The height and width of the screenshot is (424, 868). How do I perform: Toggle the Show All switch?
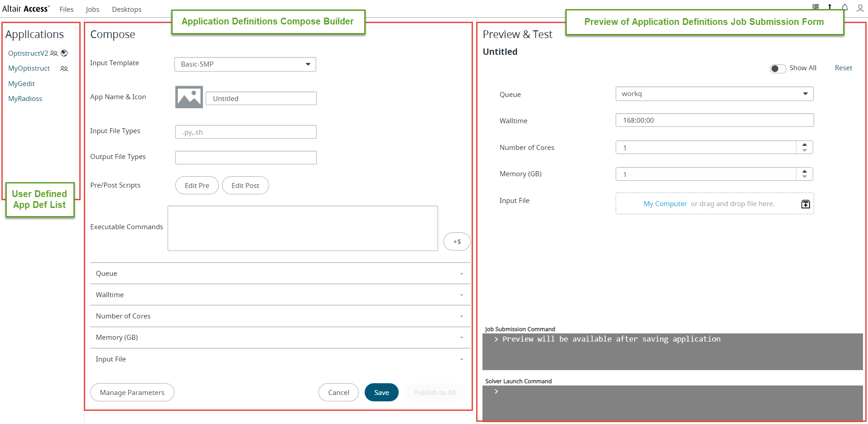[x=777, y=68]
